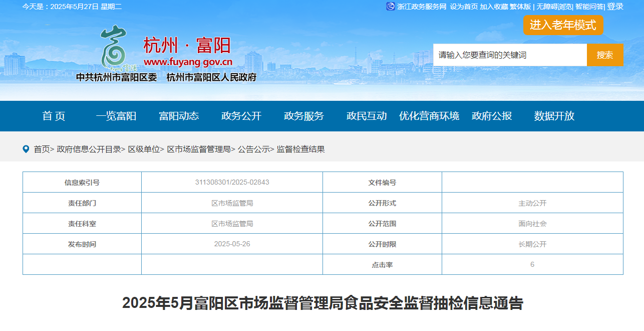Click the 登录 login link
This screenshot has width=644, height=331.
[x=615, y=7]
